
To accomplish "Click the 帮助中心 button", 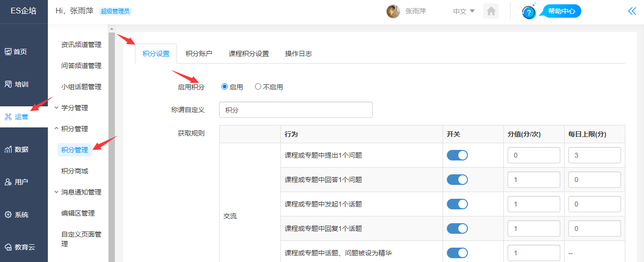I will pyautogui.click(x=561, y=11).
